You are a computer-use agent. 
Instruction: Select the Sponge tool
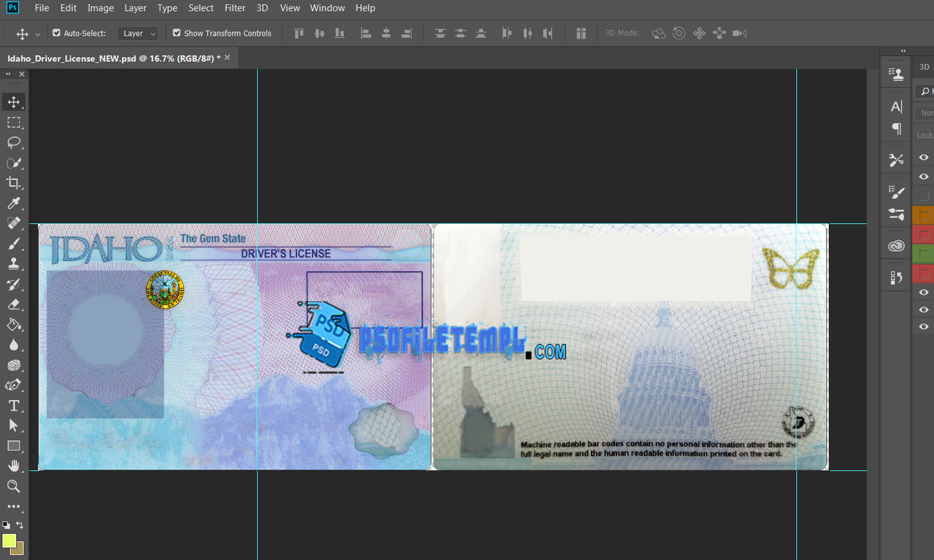click(14, 365)
